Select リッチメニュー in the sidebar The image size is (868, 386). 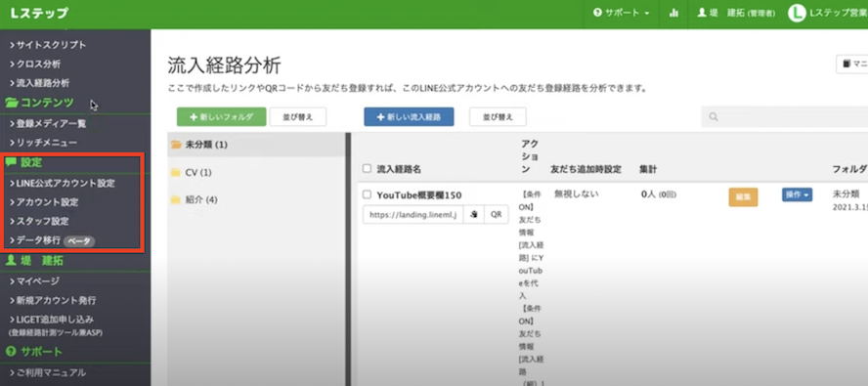pyautogui.click(x=43, y=143)
